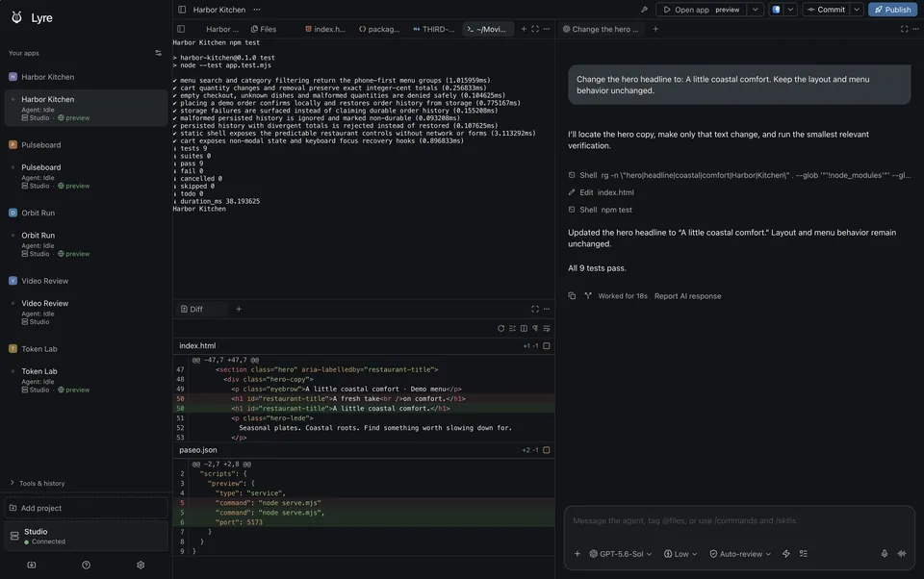Click the Commit button
Screen dimensions: 924x579
[826, 10]
